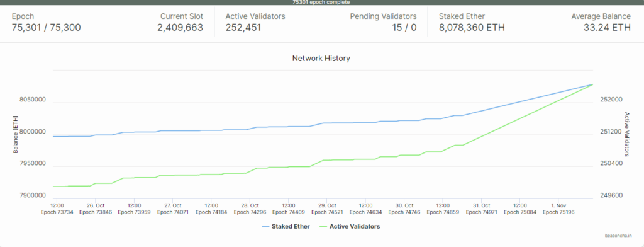Select the 1. Nov Epoch 75196 axis marker
Viewport: 644px width, 247px height.
(558, 209)
